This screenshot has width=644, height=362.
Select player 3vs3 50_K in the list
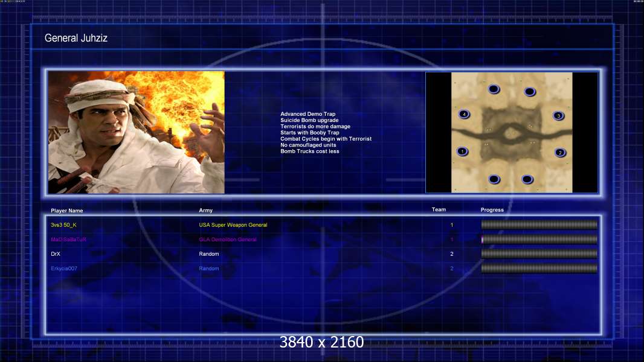pos(63,224)
